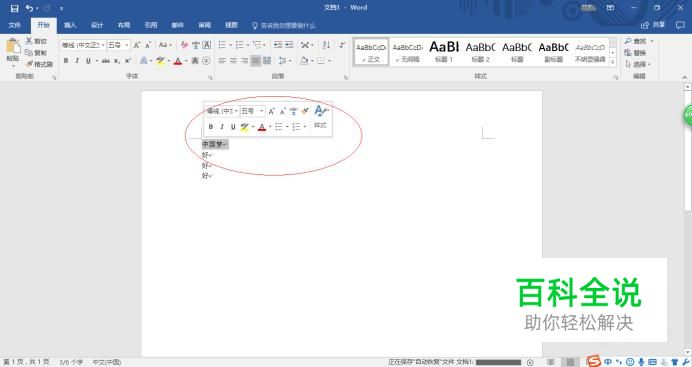
Task: Click the Share (共享) button
Action: point(653,25)
